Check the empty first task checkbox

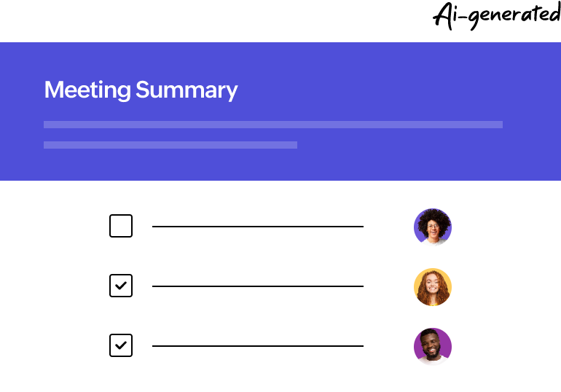pyautogui.click(x=121, y=226)
